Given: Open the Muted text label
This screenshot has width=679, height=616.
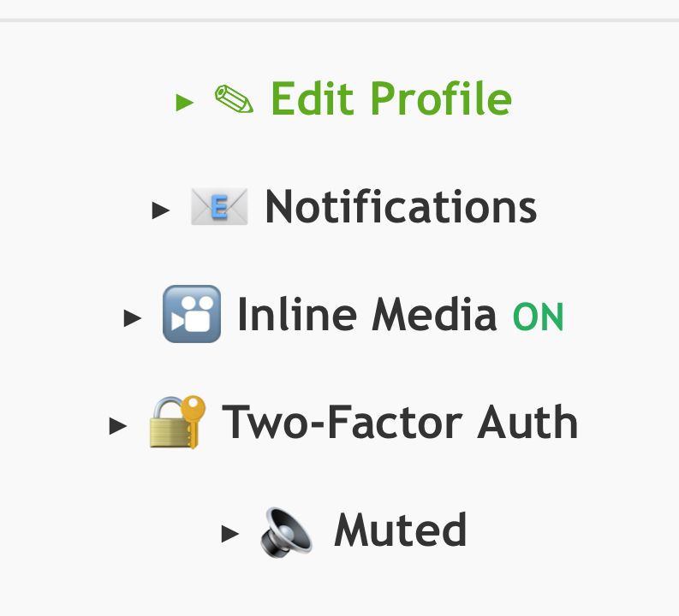Looking at the screenshot, I should [400, 530].
